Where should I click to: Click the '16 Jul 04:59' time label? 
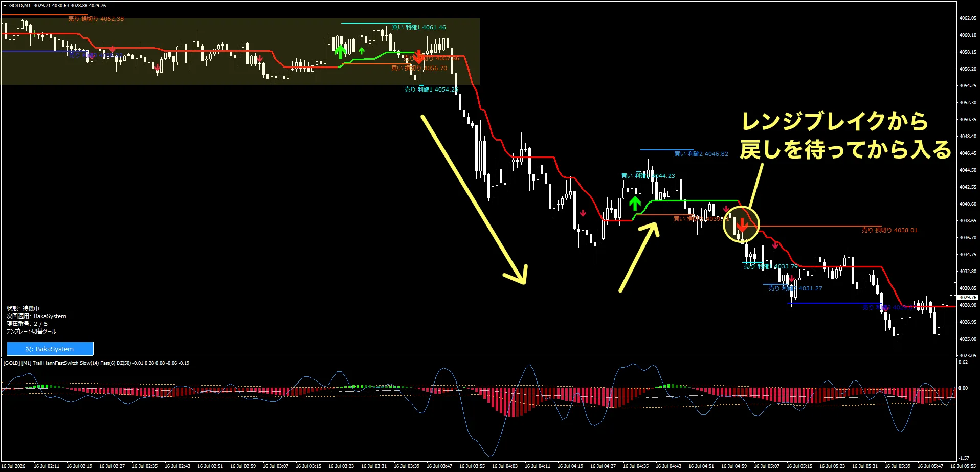[734, 466]
